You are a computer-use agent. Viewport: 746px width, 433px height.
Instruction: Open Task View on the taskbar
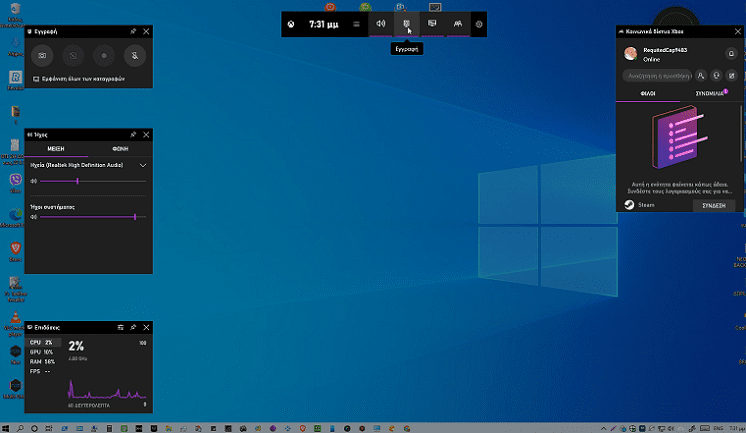click(49, 428)
